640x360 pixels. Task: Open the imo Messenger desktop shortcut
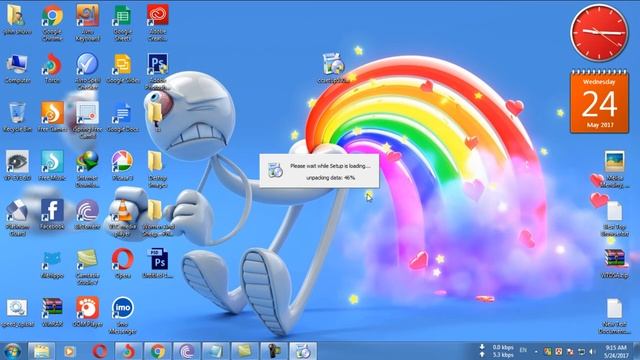point(122,315)
